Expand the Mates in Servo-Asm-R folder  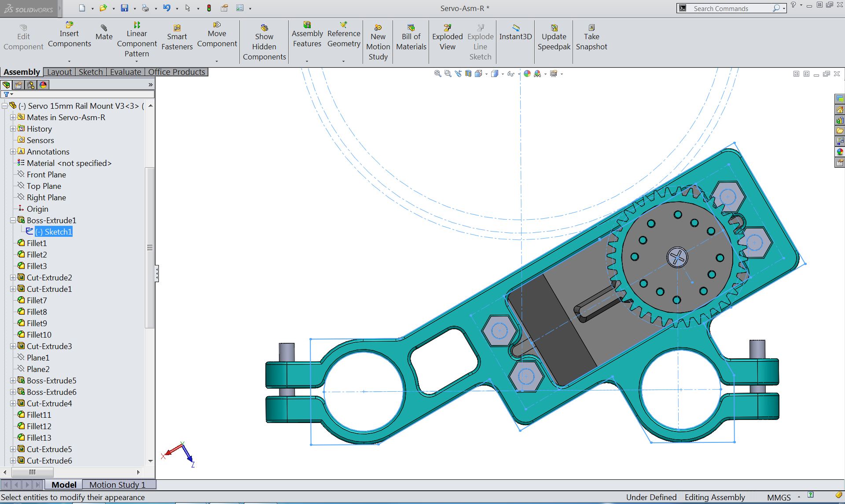[x=12, y=118]
